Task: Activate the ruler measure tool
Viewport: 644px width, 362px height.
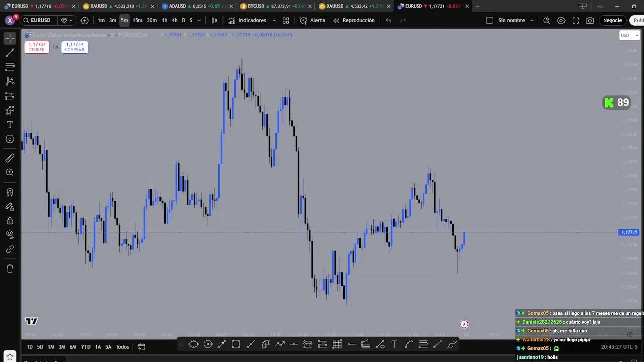Action: pos(10,158)
